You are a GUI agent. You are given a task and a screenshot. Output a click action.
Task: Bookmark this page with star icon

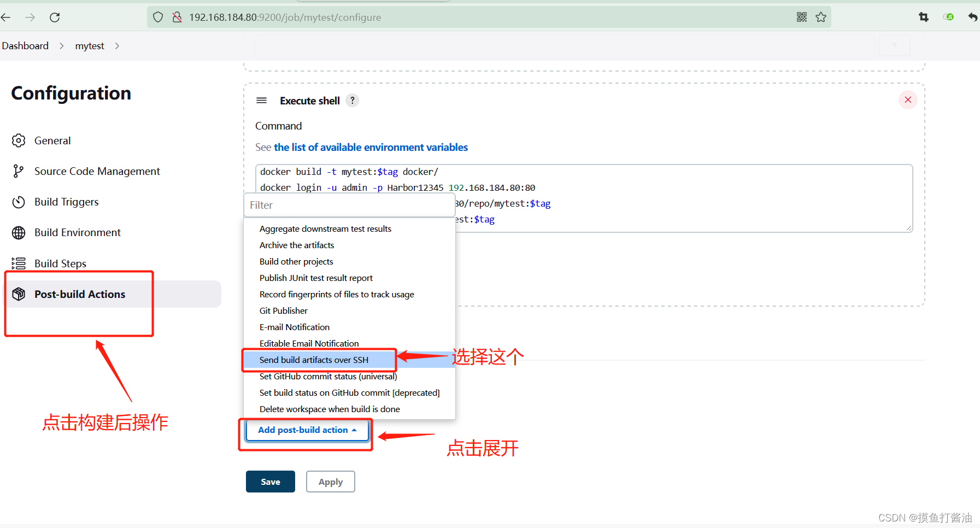tap(821, 17)
